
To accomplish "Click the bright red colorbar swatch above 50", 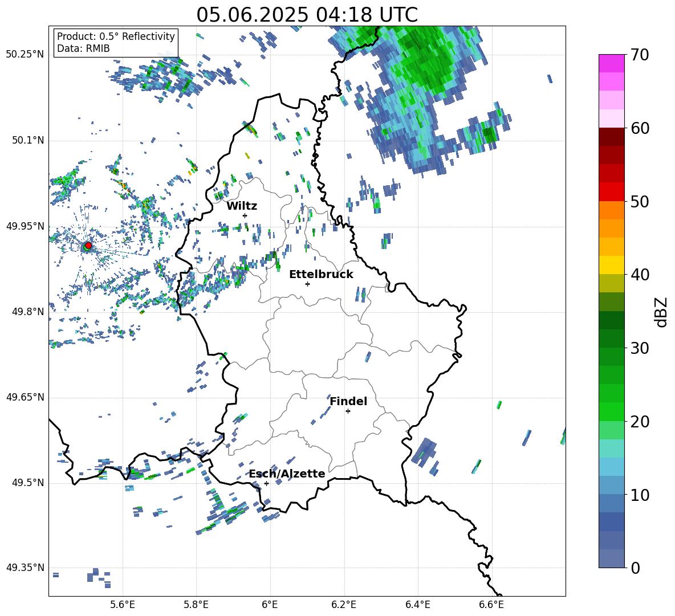I will point(611,192).
